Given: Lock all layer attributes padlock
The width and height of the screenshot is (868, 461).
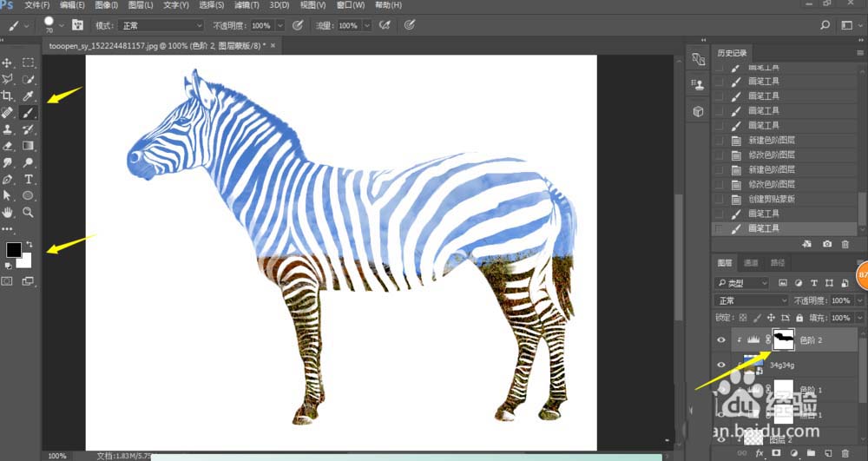Looking at the screenshot, I should pyautogui.click(x=799, y=318).
